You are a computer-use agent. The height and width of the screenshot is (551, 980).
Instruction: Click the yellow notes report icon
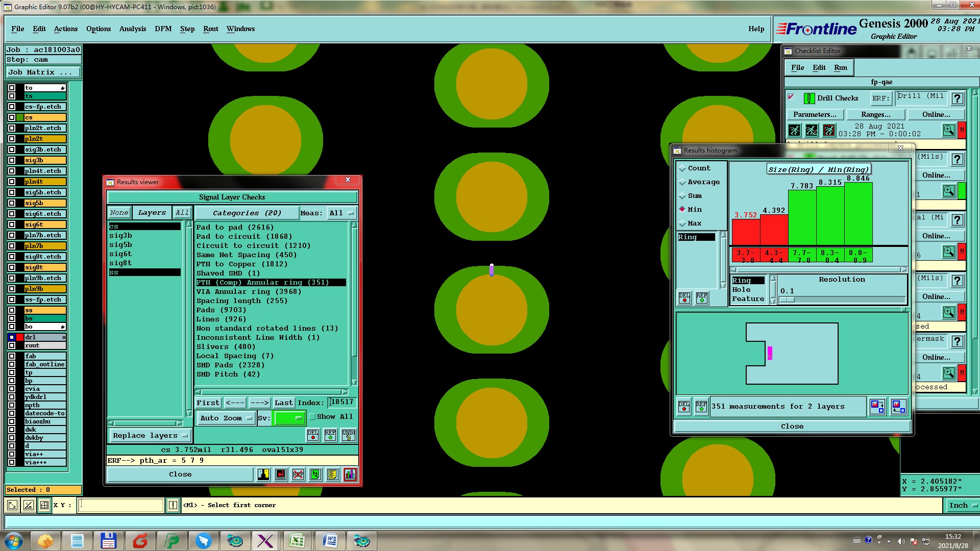click(x=332, y=474)
